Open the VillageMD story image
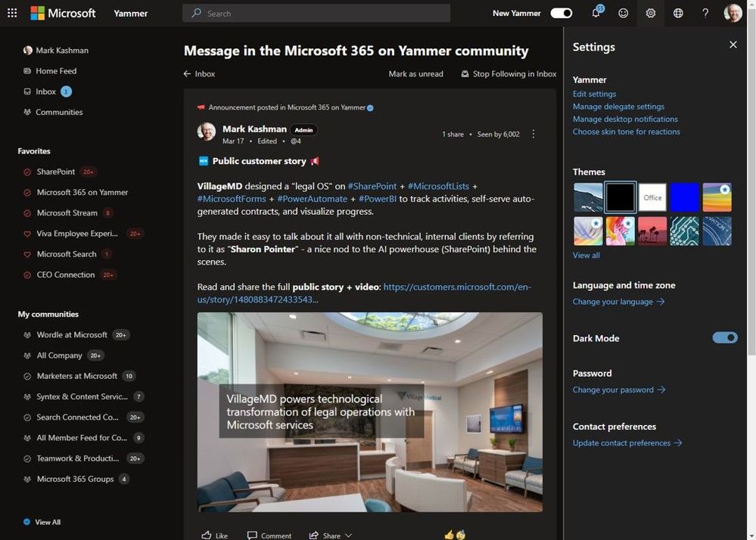The width and height of the screenshot is (756, 540). 370,412
